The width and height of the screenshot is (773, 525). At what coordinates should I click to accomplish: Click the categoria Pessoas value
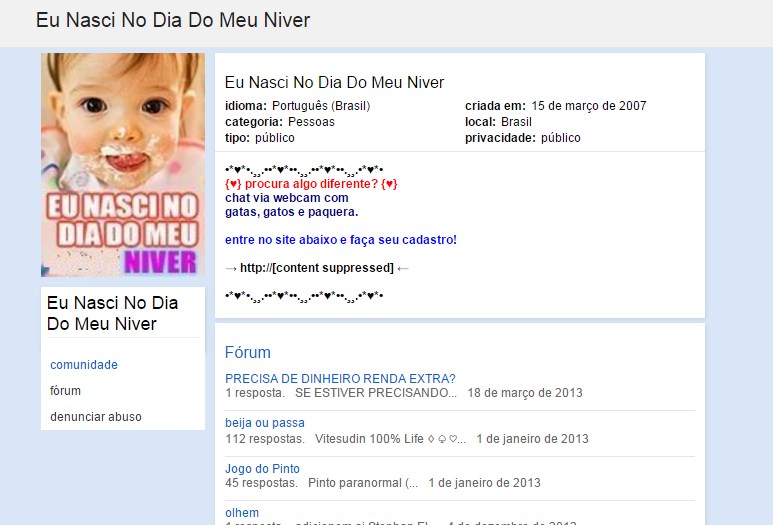(x=311, y=122)
